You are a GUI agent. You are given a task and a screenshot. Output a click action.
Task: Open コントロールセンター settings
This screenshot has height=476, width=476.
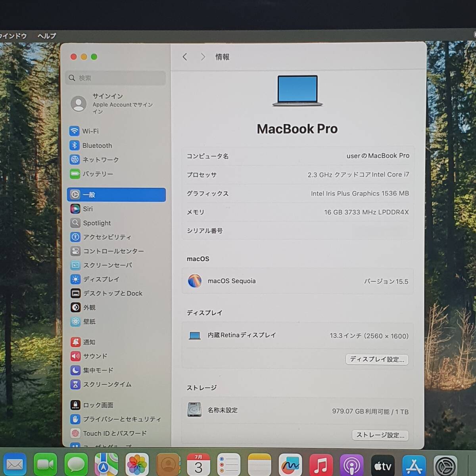click(x=107, y=251)
